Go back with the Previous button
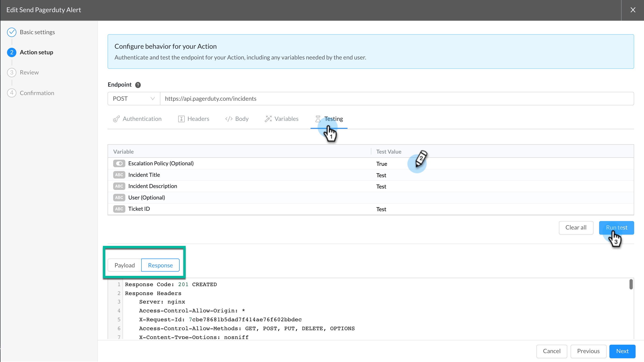 [588, 351]
